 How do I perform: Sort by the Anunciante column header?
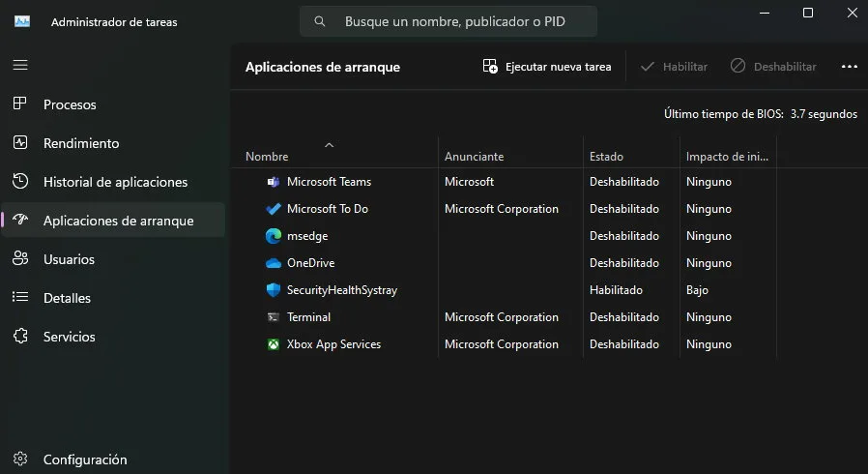pyautogui.click(x=474, y=156)
